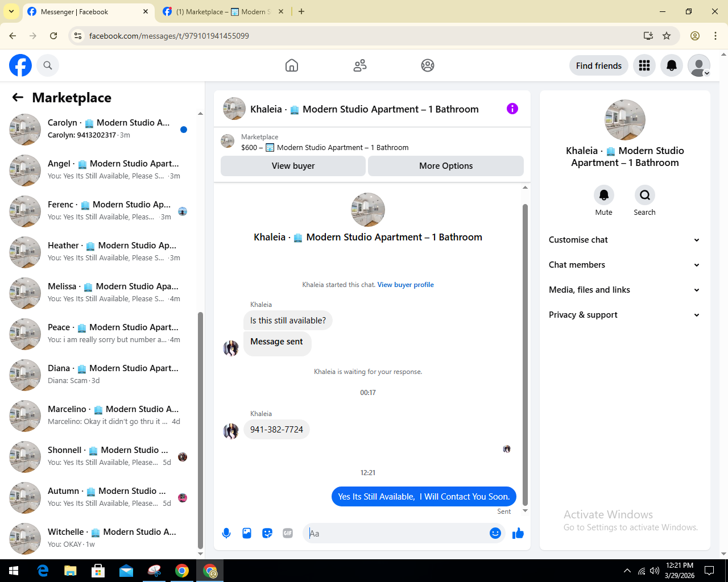Click back arrow next to Marketplace
The width and height of the screenshot is (728, 582).
18,98
